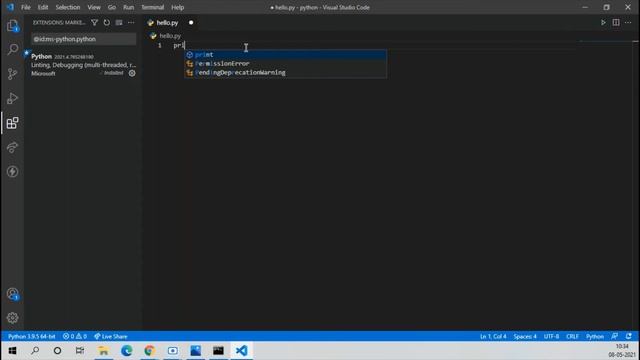Open errors and warnings status indicator
Screen dimensions: 640x360
(75, 336)
